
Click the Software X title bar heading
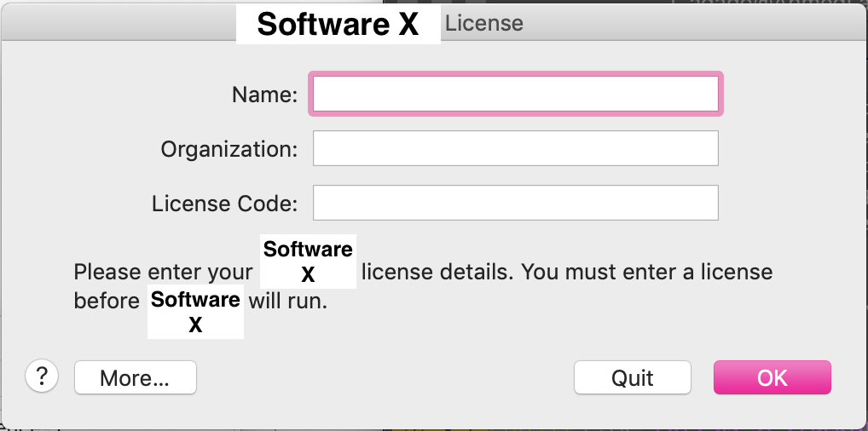coord(339,25)
